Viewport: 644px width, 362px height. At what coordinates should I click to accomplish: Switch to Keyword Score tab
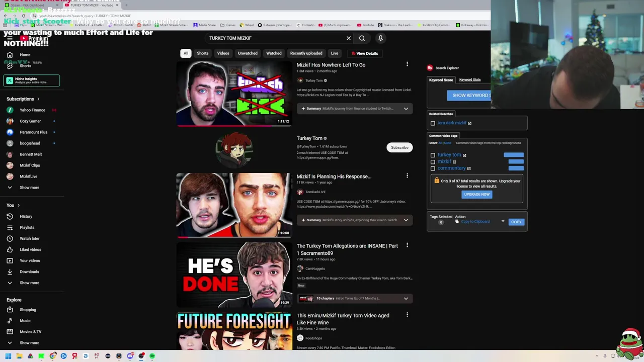[x=441, y=80]
